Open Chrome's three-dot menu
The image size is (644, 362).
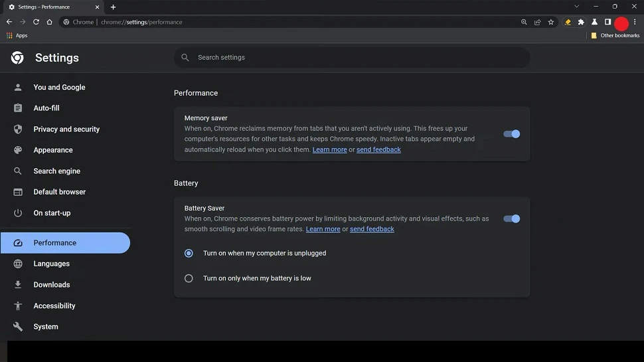coord(635,22)
